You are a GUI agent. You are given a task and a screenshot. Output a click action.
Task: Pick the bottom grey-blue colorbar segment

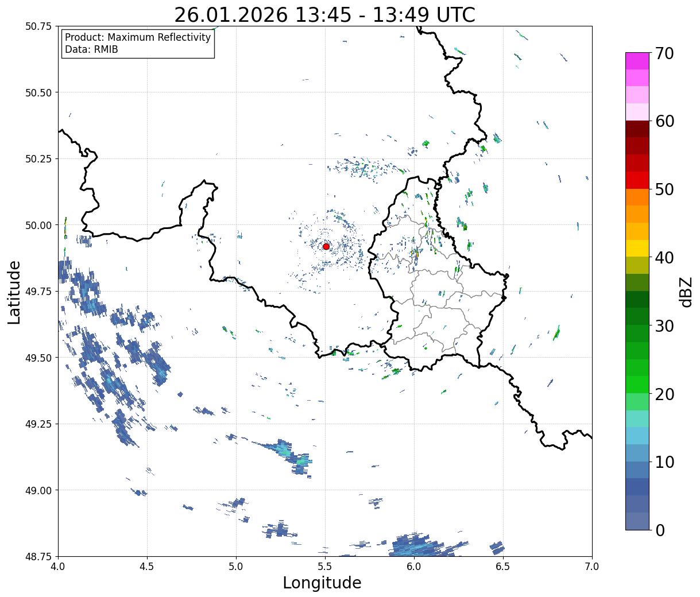(x=637, y=521)
